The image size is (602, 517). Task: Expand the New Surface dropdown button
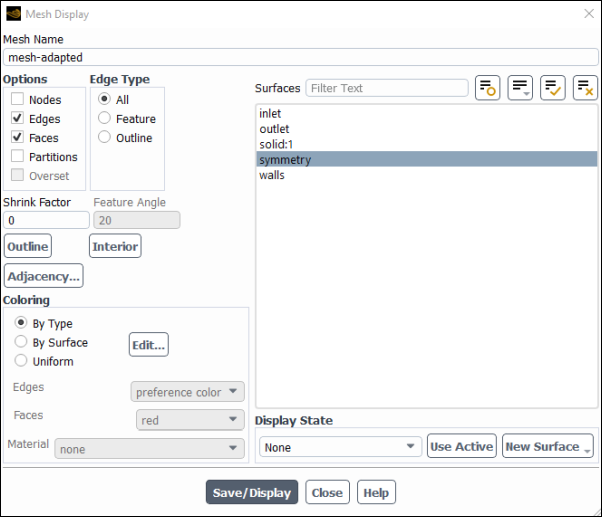547,446
